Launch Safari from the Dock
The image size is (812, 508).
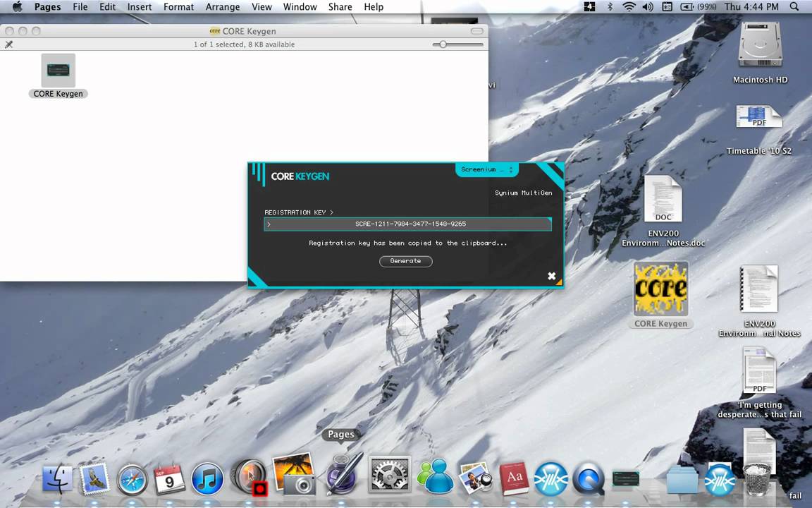[x=132, y=478]
